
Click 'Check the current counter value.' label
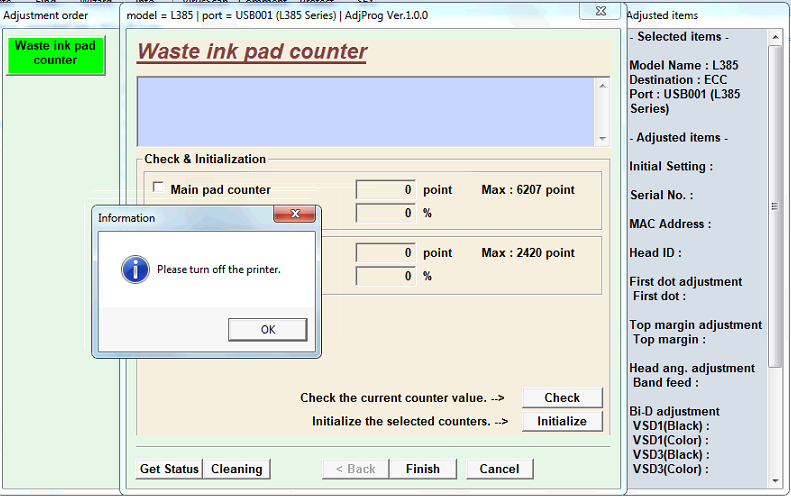[x=393, y=398]
